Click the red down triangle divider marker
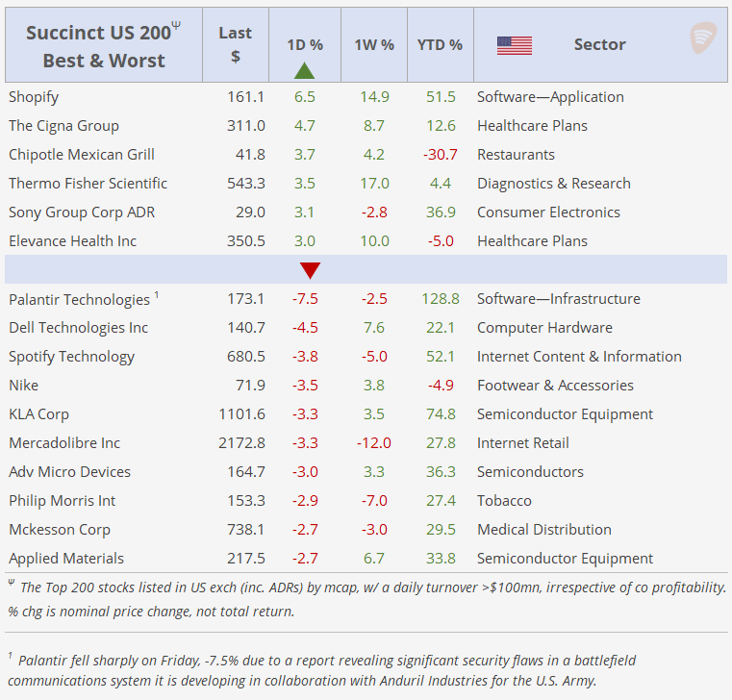The image size is (732, 700). tap(310, 270)
